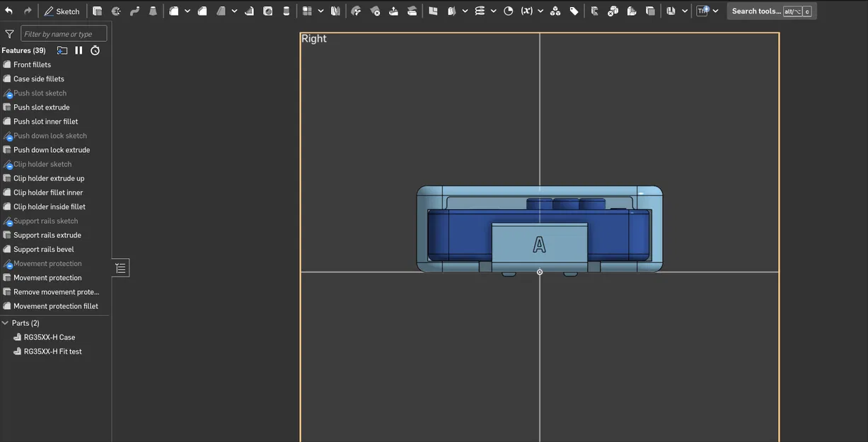Select the Loft tool
The width and height of the screenshot is (868, 442).
[153, 11]
